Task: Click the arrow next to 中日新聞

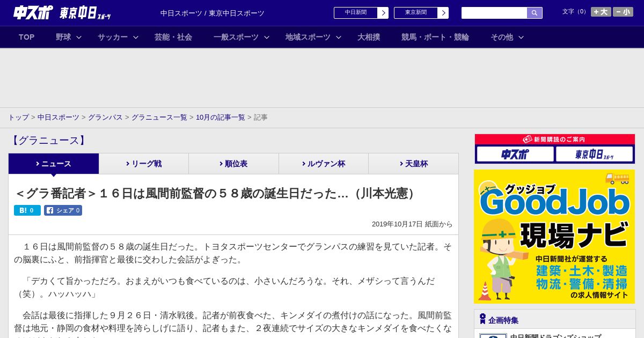Action: tap(383, 13)
